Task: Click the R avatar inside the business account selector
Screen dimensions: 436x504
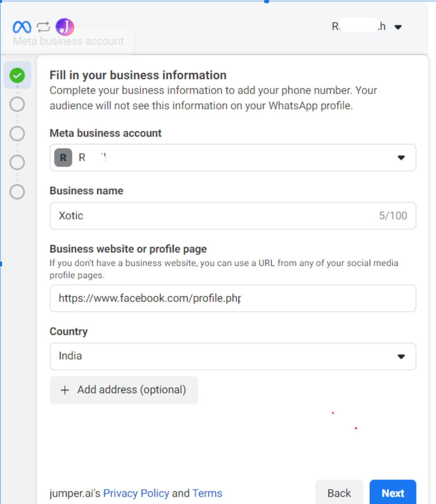Action: point(63,157)
